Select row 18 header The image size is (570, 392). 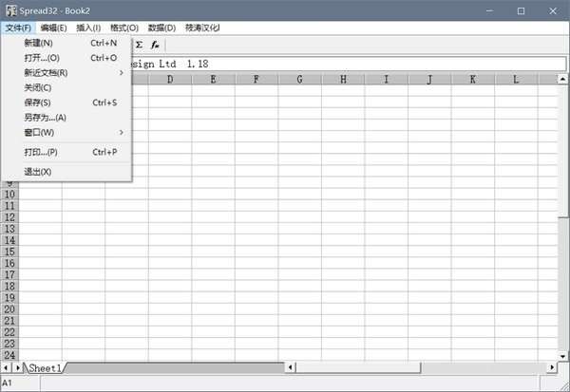[9, 286]
